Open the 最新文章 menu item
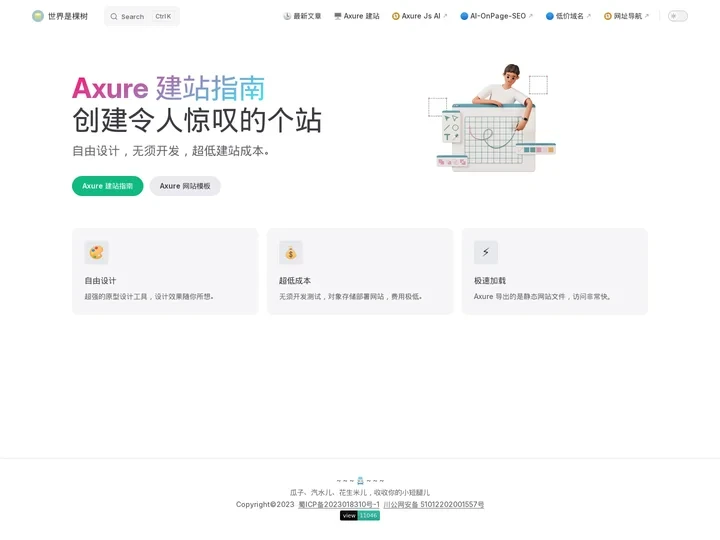 tap(302, 16)
